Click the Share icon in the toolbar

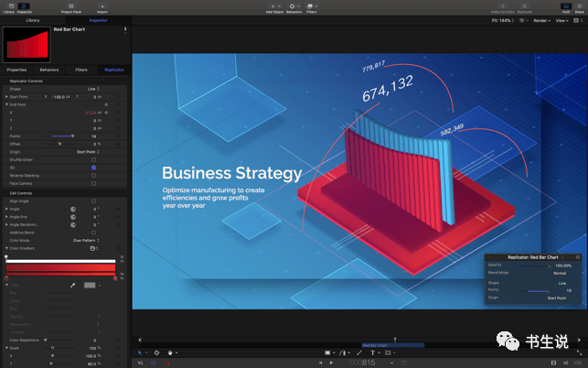580,6
